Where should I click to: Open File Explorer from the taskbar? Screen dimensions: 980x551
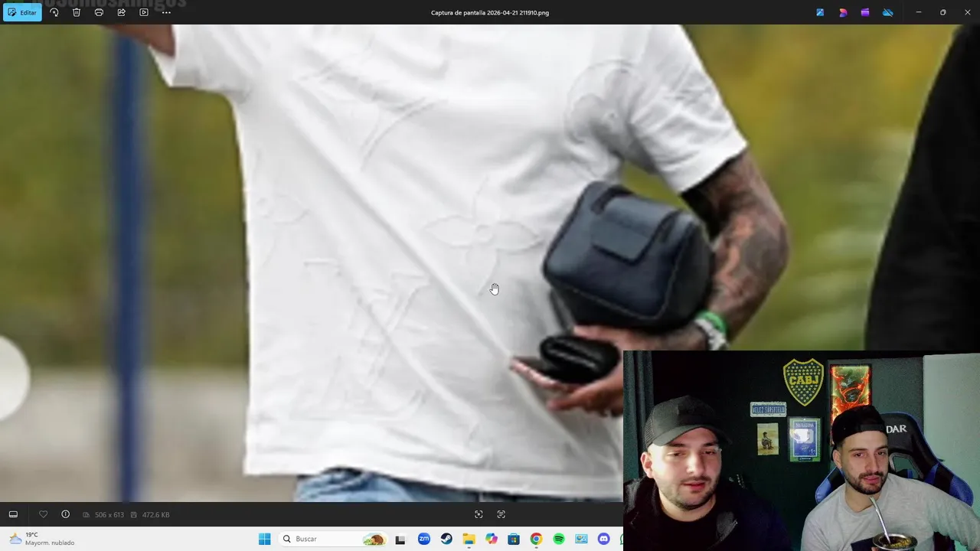(x=469, y=539)
